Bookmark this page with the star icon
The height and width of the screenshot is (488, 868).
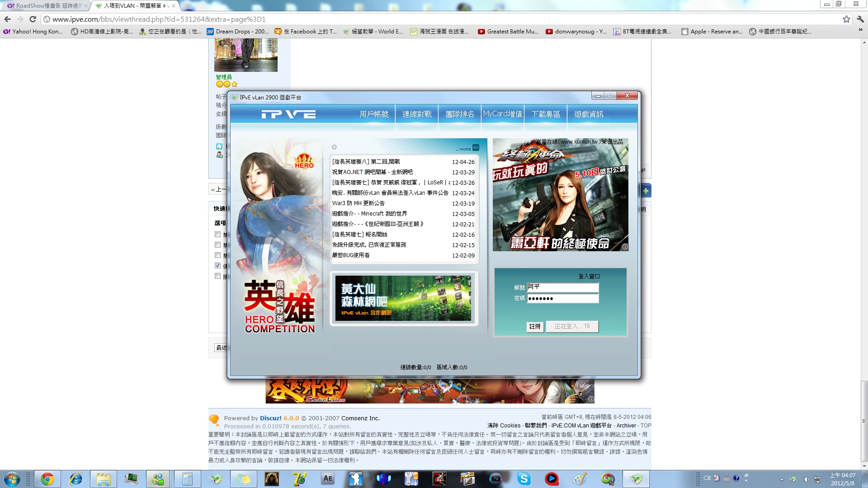(846, 19)
